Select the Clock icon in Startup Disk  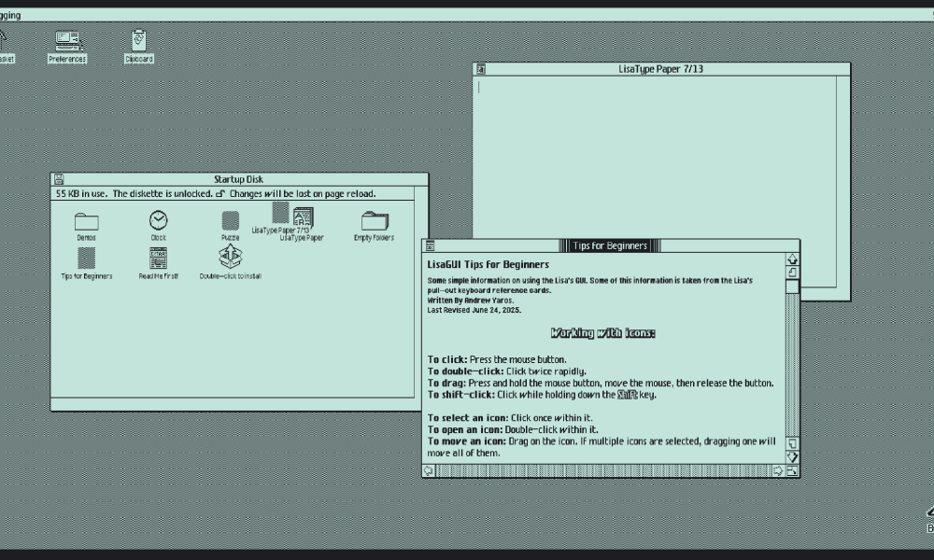159,226
